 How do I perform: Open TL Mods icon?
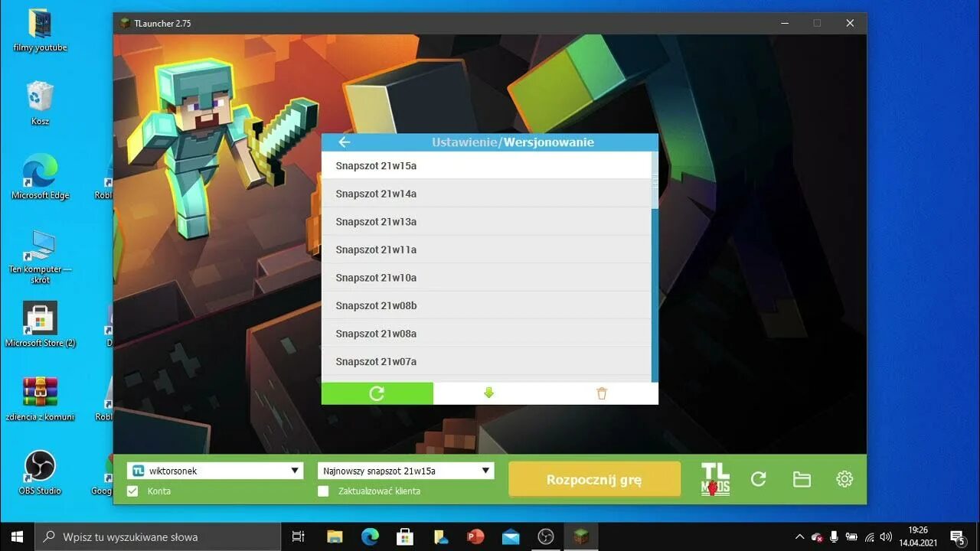click(716, 480)
